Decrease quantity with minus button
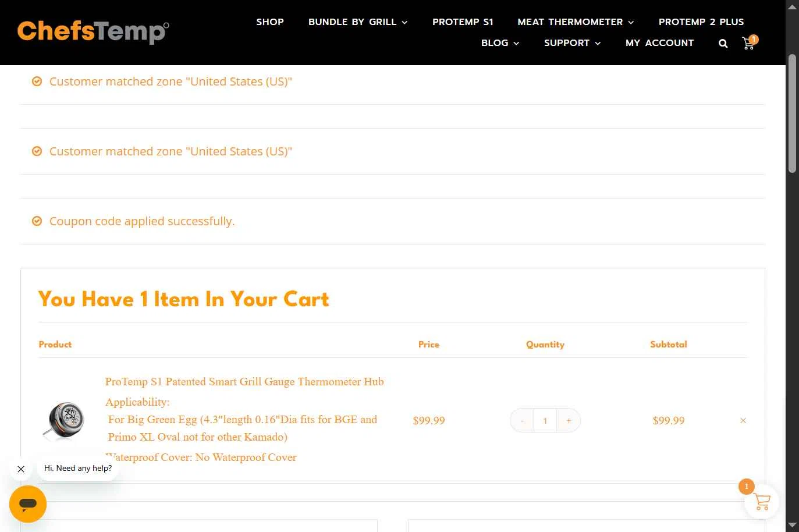799x532 pixels. pos(522,420)
